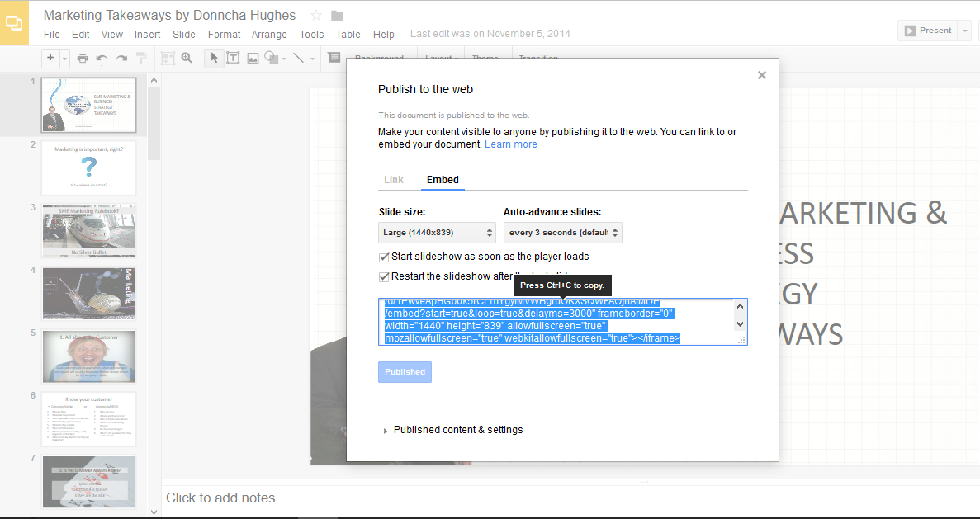Select slide 2 Marketing is important thumbnail
The height and width of the screenshot is (519, 980).
88,168
